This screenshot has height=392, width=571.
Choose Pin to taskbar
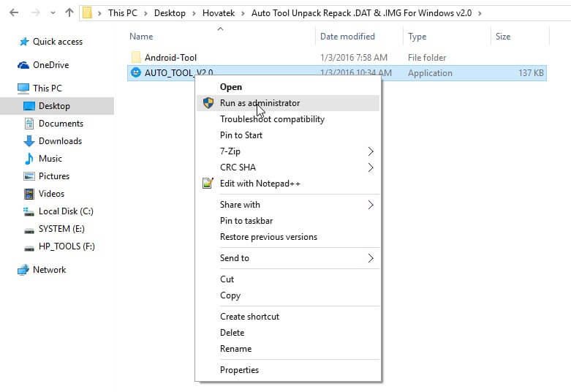[x=288, y=221]
